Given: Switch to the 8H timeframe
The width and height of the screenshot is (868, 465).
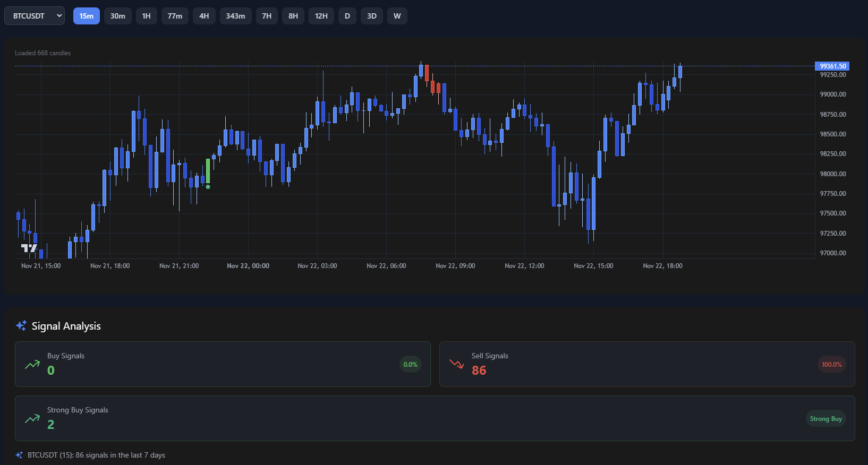Looking at the screenshot, I should 293,16.
